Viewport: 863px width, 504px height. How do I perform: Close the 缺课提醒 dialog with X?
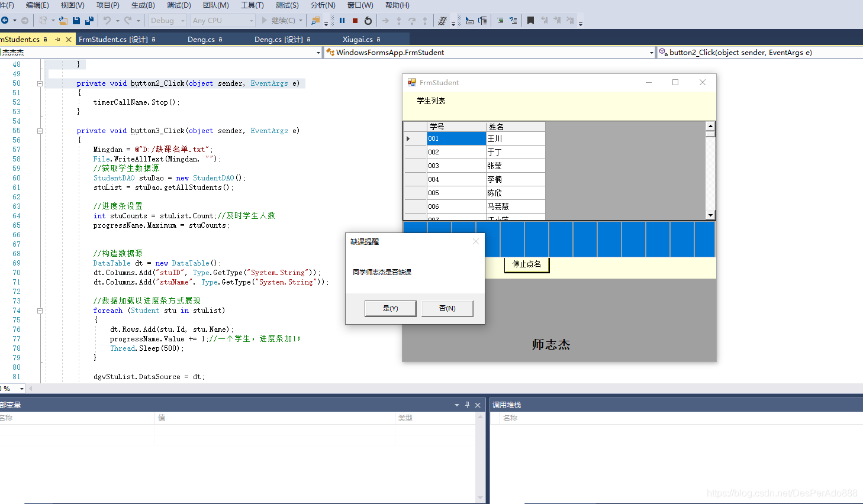click(x=476, y=241)
